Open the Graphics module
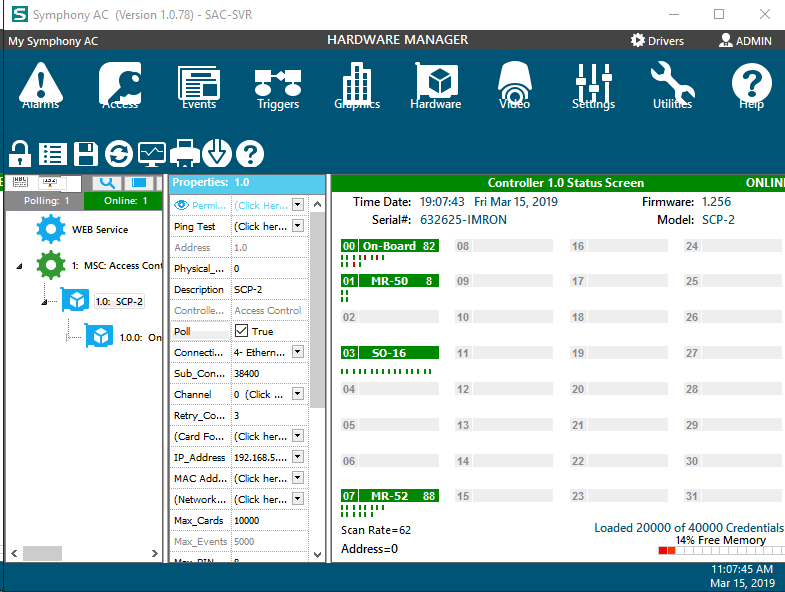The height and width of the screenshot is (592, 785). [357, 86]
